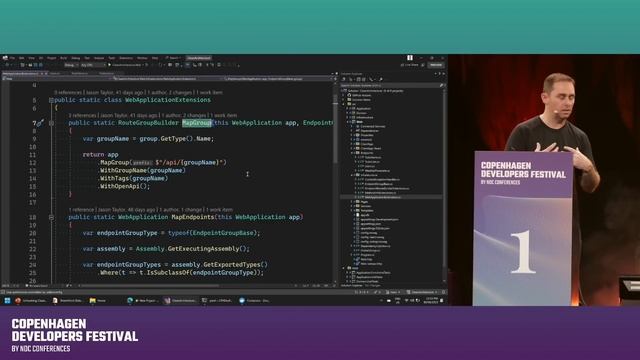Click the 'Jason Taylor, 48 days ago' CodeLens above line 18
Viewport: 640px width, 360px height.
tap(126, 209)
